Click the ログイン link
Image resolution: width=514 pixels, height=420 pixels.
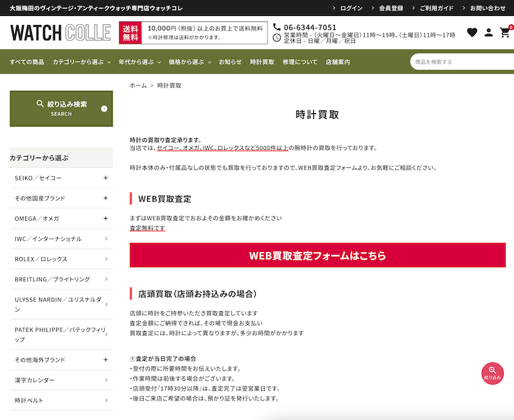click(x=351, y=8)
